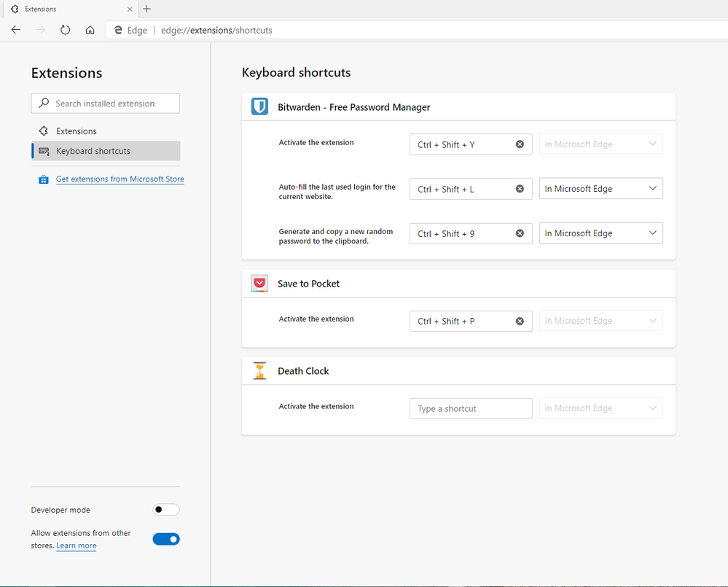Click the Learn more link
This screenshot has height=587, width=728.
77,545
